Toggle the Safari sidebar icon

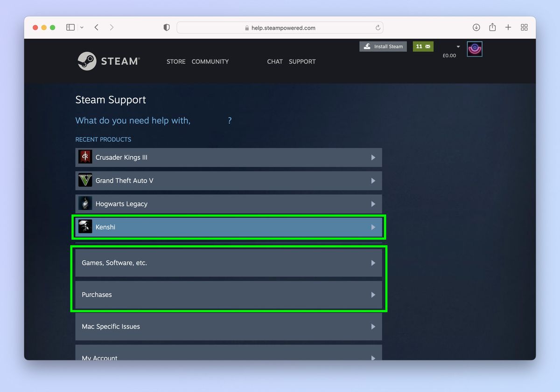(x=70, y=27)
